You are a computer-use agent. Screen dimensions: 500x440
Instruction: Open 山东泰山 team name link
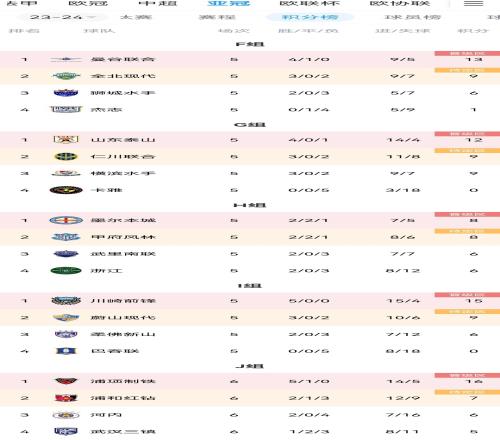[123, 140]
